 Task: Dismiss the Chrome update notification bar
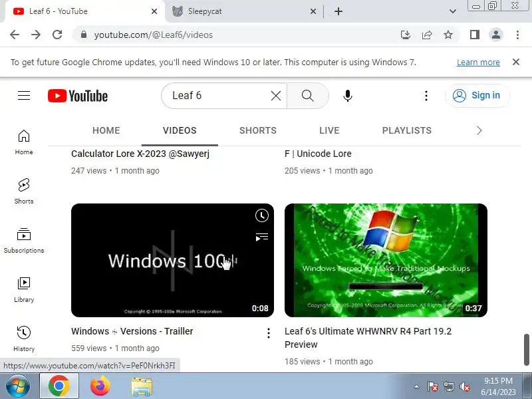tap(516, 62)
